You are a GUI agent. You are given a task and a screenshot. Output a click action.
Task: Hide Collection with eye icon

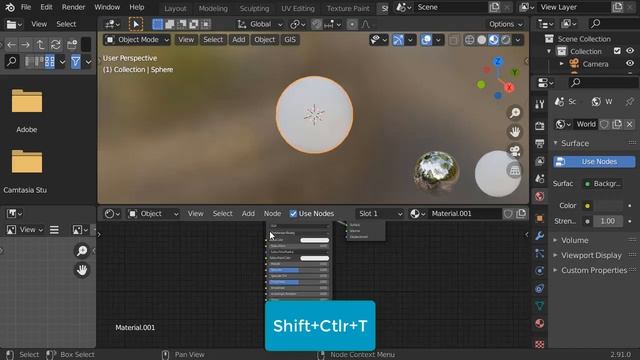pos(630,51)
